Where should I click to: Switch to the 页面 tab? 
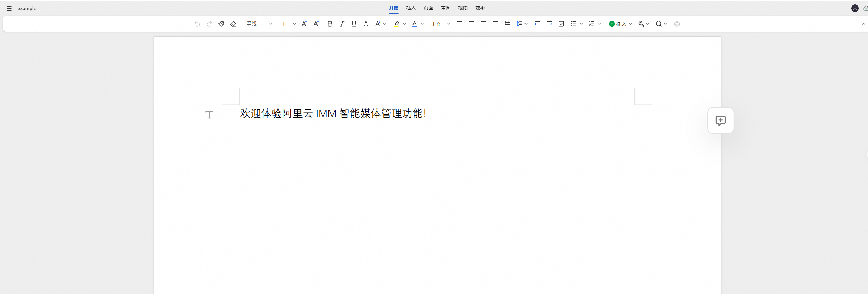point(428,8)
